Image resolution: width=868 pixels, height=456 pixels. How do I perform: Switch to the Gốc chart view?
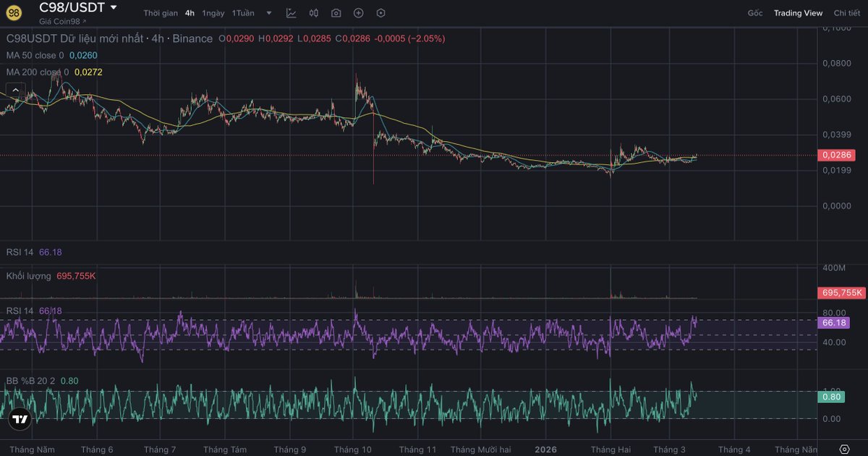(755, 13)
